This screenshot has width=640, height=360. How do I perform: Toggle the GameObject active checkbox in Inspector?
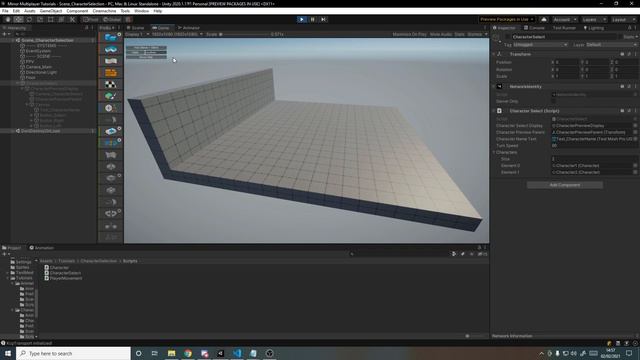[508, 37]
